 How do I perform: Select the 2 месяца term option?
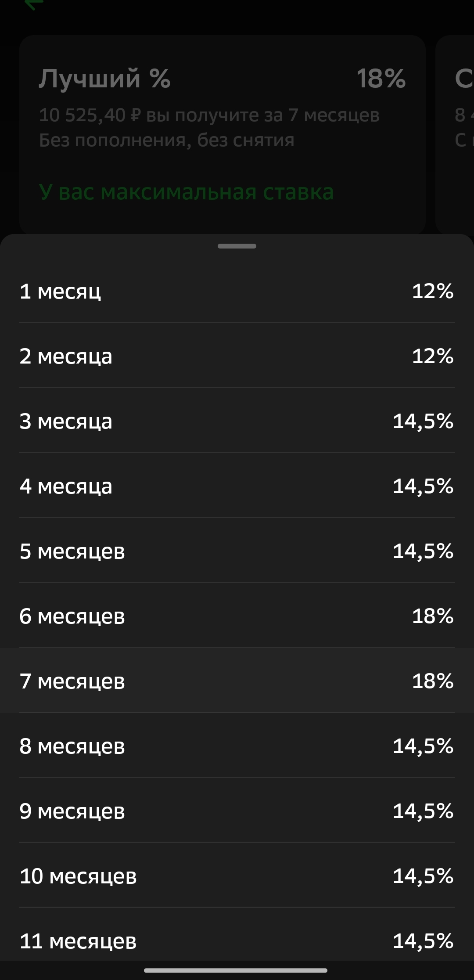coord(237,356)
